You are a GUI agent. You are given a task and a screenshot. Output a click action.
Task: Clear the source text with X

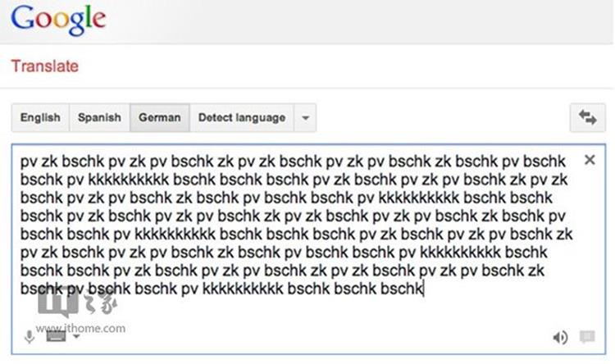tap(589, 161)
